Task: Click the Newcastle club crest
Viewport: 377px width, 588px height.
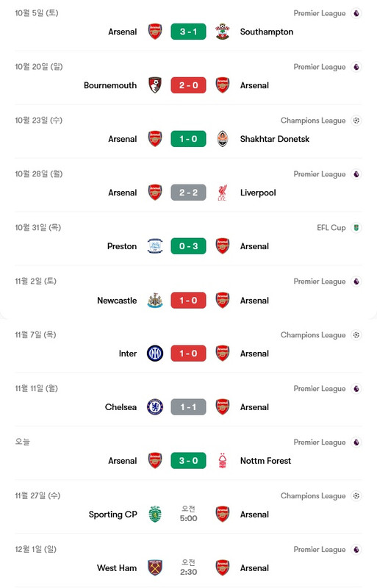Action: pyautogui.click(x=155, y=301)
